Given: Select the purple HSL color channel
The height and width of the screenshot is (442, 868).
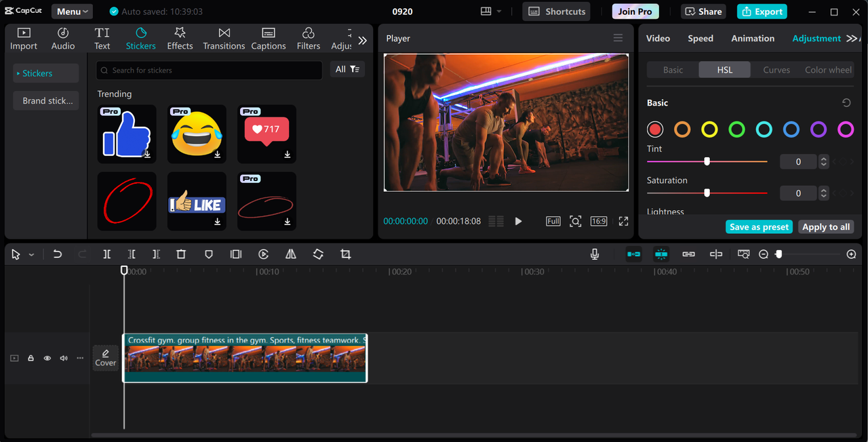Looking at the screenshot, I should click(818, 129).
